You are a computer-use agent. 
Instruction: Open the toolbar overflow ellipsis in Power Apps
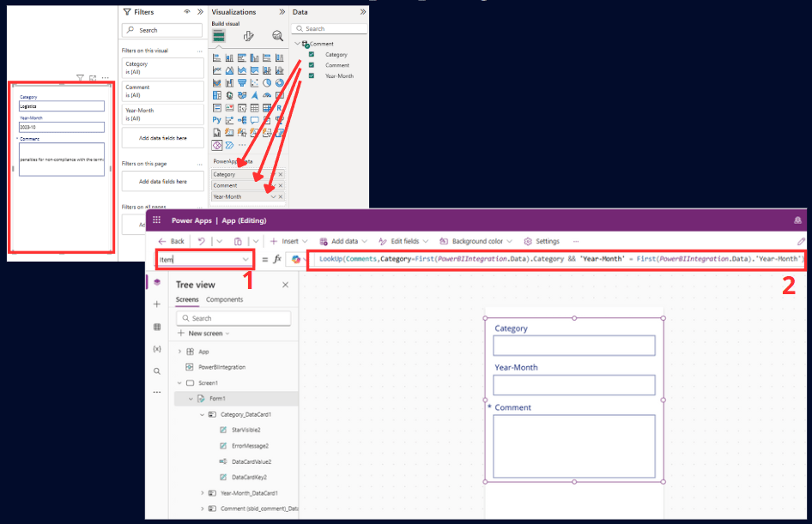(x=575, y=241)
